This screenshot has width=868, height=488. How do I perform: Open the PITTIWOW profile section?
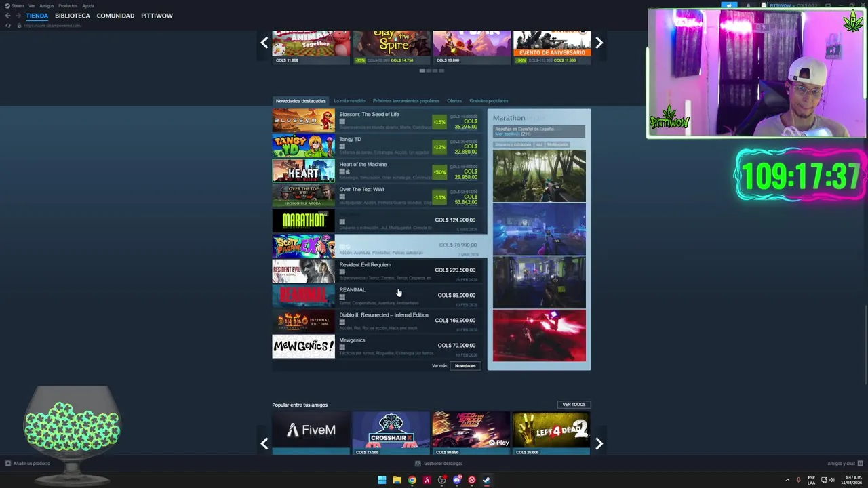point(157,16)
